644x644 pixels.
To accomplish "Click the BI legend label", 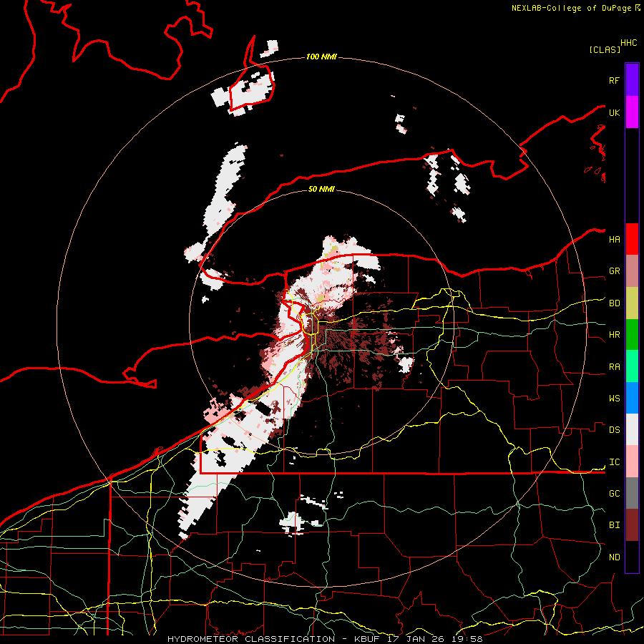I will click(x=614, y=525).
